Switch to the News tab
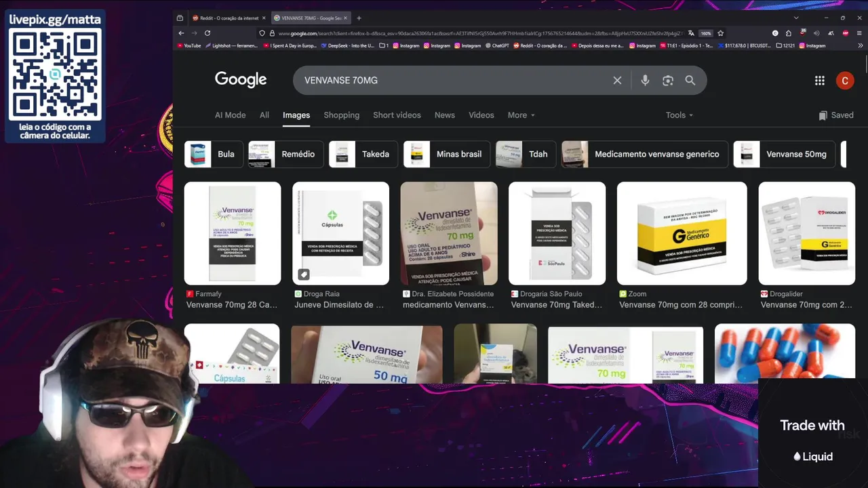Image resolution: width=868 pixels, height=488 pixels. pos(445,115)
